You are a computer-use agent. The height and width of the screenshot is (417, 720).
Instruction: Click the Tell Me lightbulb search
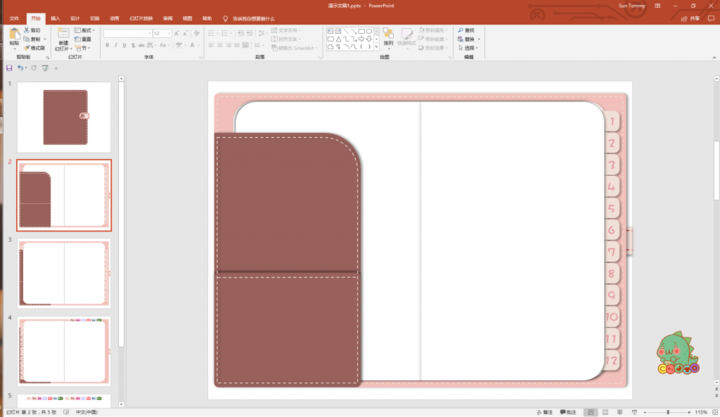click(225, 18)
